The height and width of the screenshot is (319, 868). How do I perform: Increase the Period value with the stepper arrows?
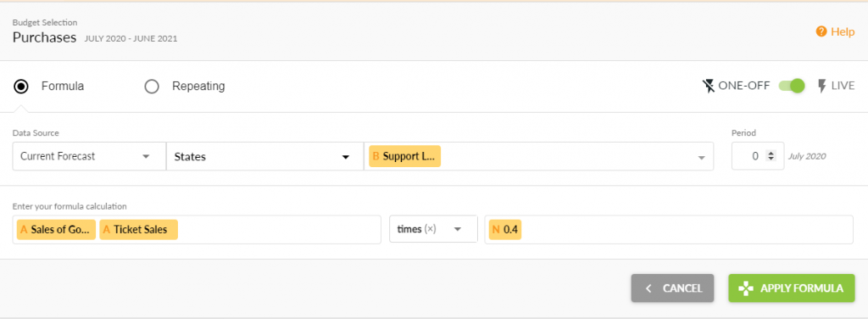(770, 154)
